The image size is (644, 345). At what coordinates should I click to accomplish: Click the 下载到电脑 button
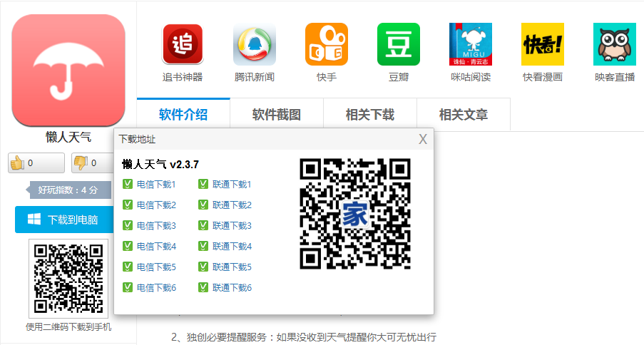[x=64, y=220]
